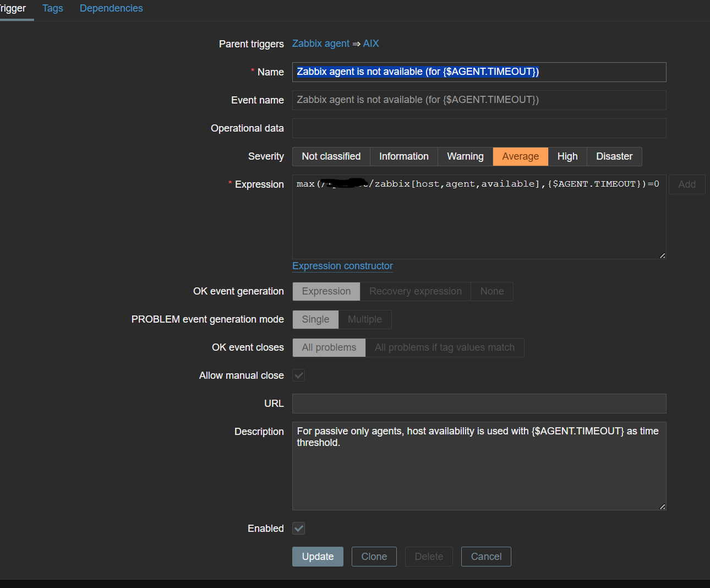Set severity to Warning
Screen dimensions: 710x588
tap(466, 156)
